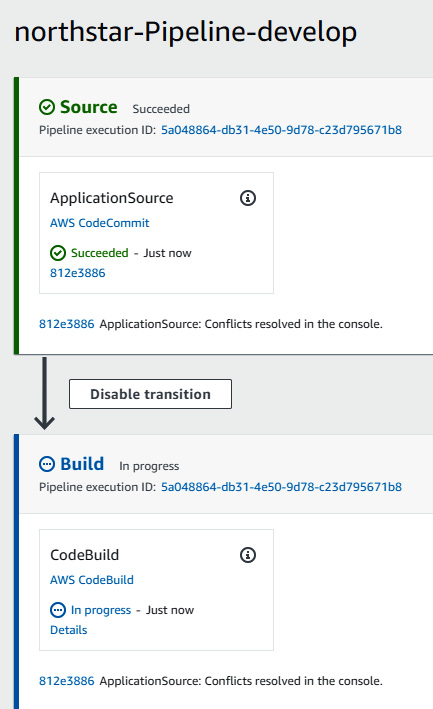Open 812e3886 commit link below Source card
The width and height of the screenshot is (433, 709).
pos(66,324)
